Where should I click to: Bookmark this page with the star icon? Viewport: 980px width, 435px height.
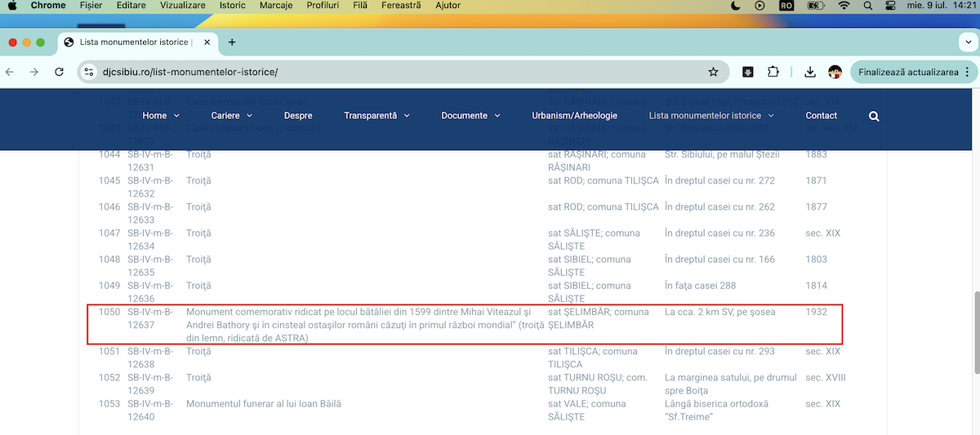713,72
